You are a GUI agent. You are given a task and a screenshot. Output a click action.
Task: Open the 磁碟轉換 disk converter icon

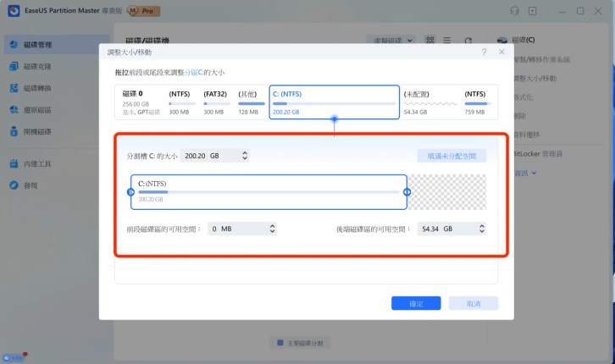[14, 88]
